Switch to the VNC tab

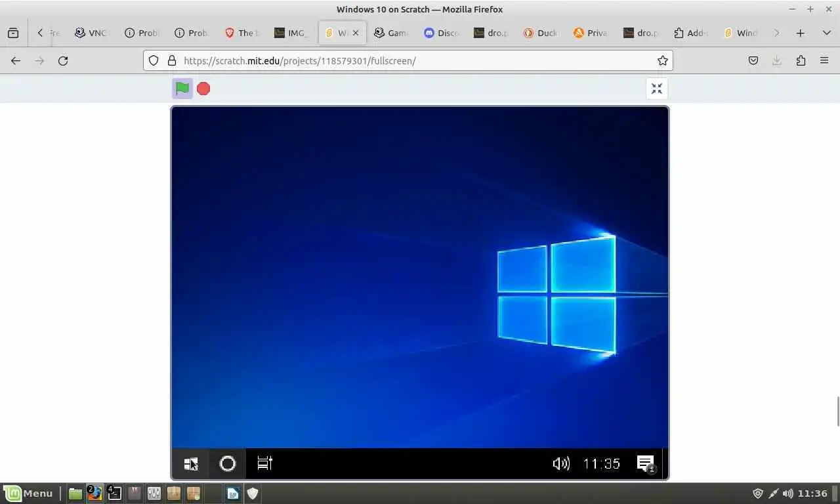click(x=92, y=33)
